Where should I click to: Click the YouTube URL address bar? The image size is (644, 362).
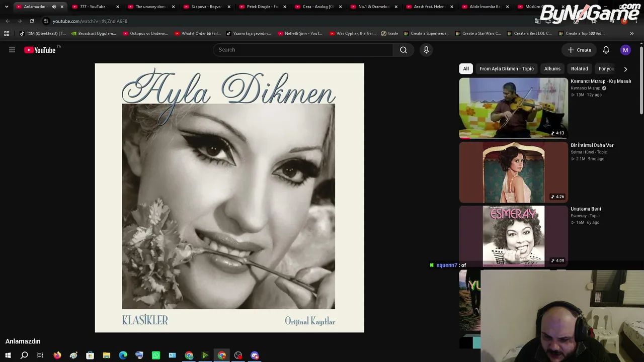(287, 21)
